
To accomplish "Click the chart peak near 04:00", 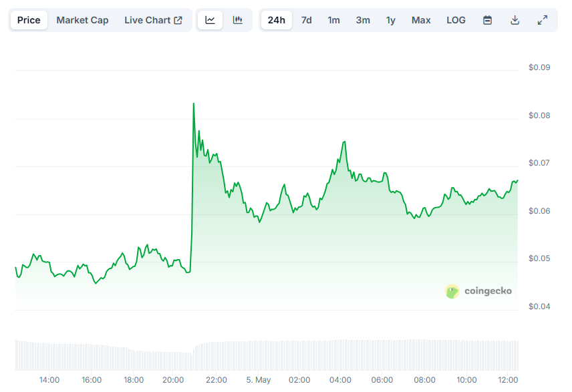I will click(344, 142).
